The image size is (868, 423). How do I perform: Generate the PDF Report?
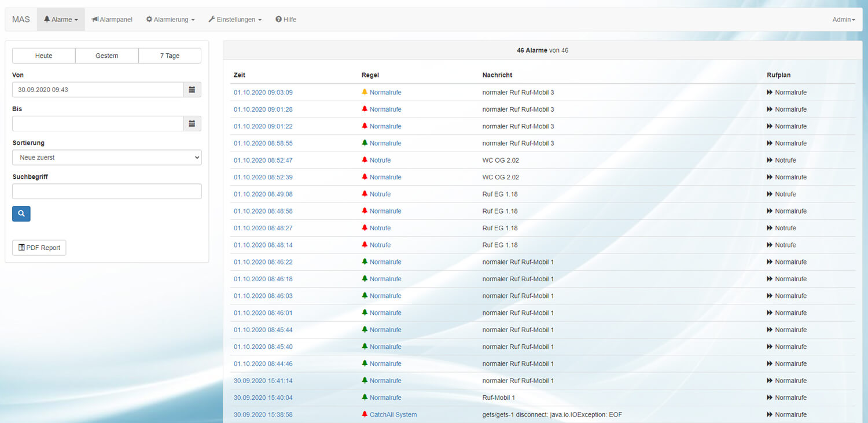39,248
